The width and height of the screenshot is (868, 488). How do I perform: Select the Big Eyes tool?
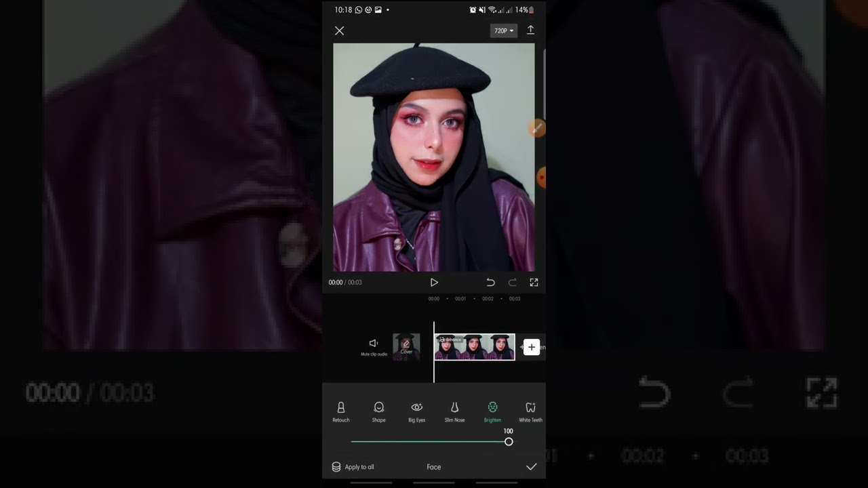(417, 411)
